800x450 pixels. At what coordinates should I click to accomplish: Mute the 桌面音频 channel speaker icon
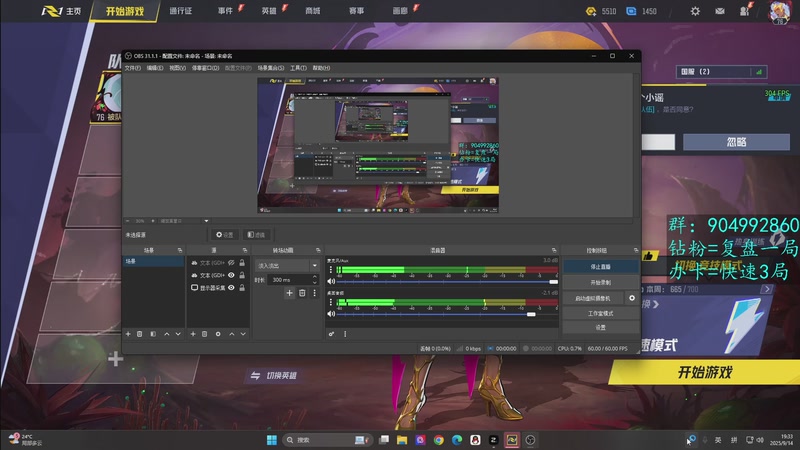point(331,314)
